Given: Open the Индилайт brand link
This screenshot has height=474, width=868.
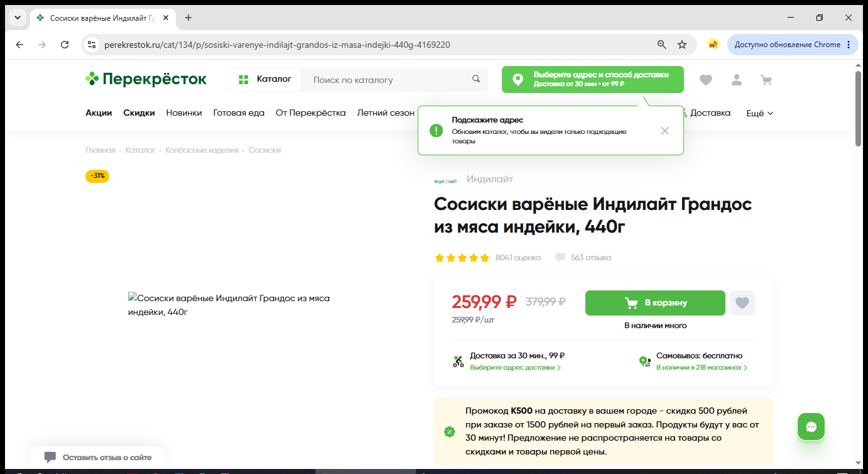Looking at the screenshot, I should point(490,179).
